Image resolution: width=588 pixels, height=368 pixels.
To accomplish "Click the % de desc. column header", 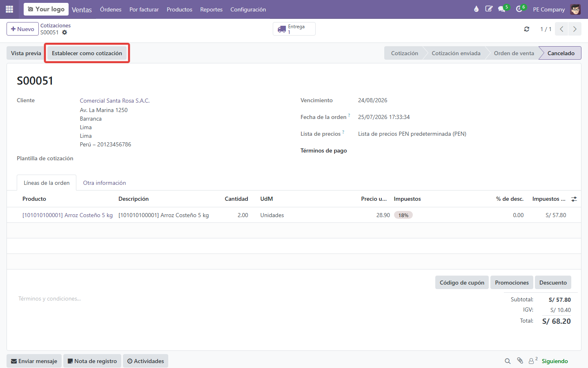I will click(510, 199).
